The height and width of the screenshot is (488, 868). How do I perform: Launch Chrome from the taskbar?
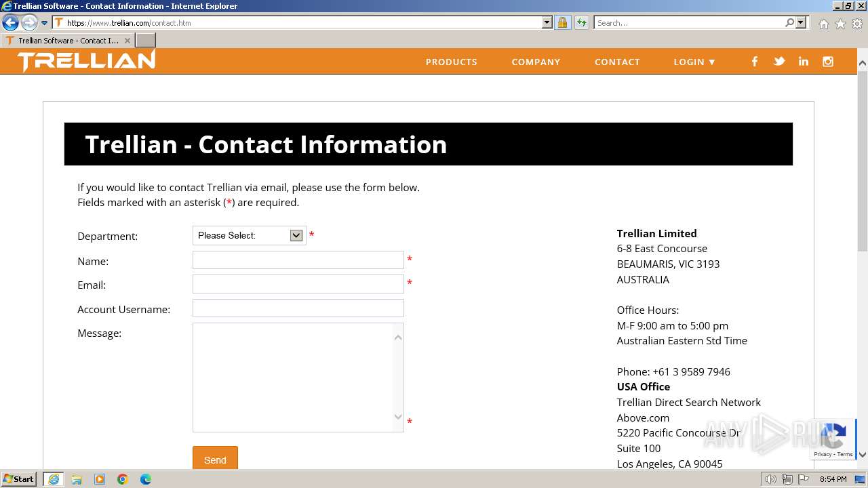coord(123,479)
